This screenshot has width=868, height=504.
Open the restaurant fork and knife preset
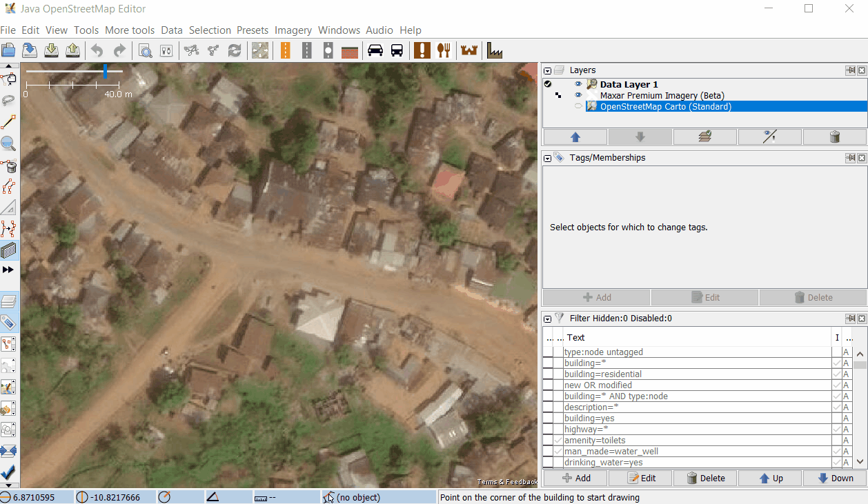point(444,50)
